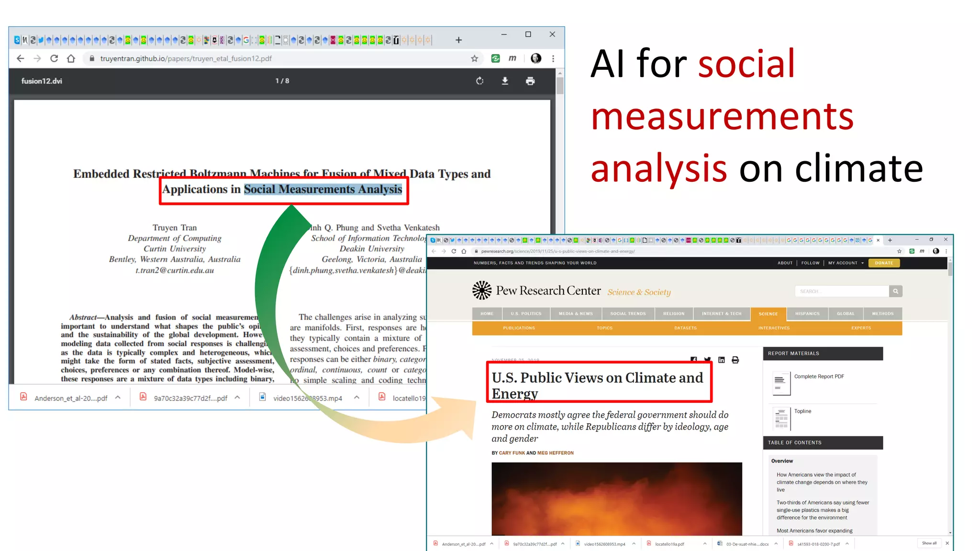Open 'How Americans view the impact' contents link

822,482
